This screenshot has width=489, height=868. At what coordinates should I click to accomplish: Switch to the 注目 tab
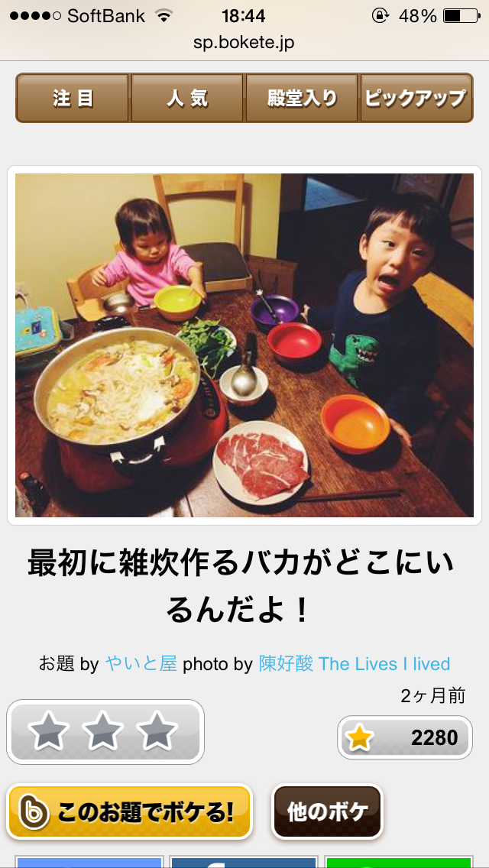[x=73, y=98]
